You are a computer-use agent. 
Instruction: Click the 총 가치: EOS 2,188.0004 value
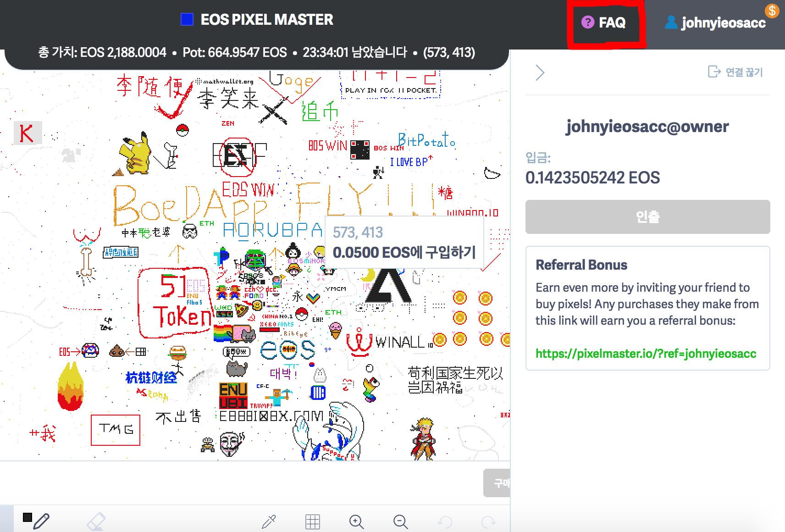pyautogui.click(x=102, y=52)
